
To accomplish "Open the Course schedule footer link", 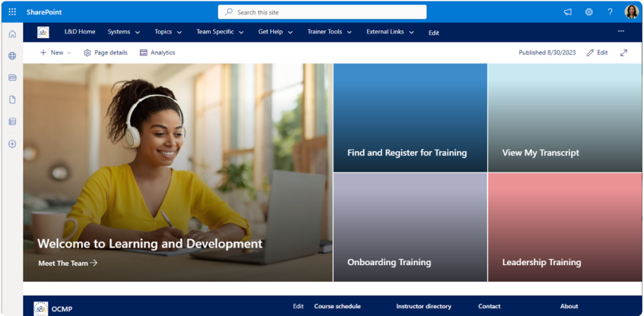I will point(337,306).
